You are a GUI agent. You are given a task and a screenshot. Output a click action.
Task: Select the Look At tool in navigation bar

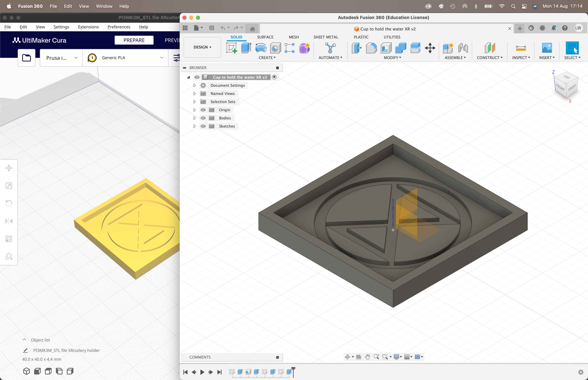pos(359,357)
